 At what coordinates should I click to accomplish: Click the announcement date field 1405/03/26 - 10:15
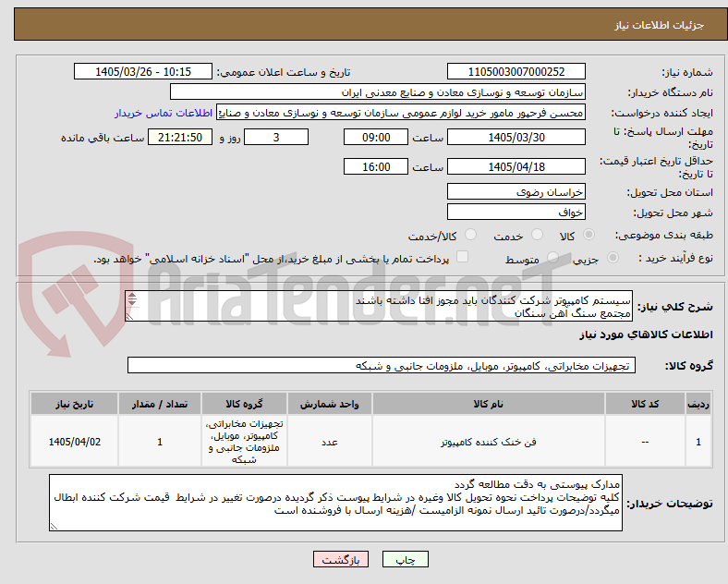click(x=143, y=71)
